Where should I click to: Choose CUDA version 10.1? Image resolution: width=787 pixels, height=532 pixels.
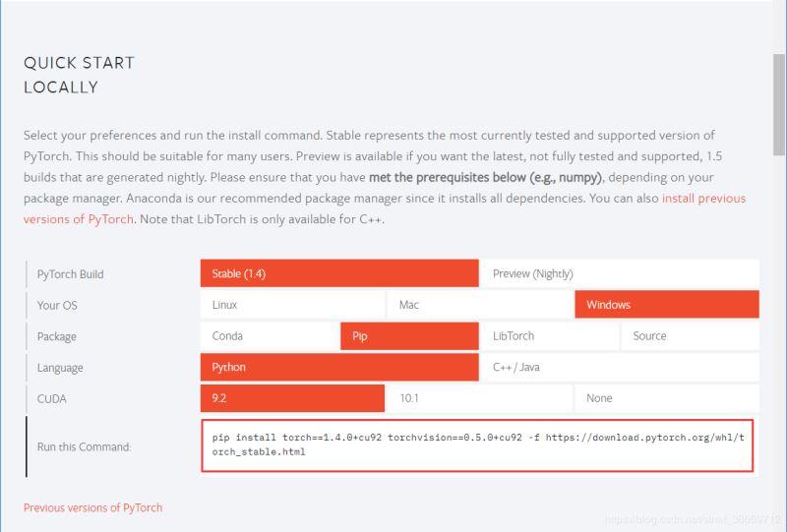tap(480, 398)
